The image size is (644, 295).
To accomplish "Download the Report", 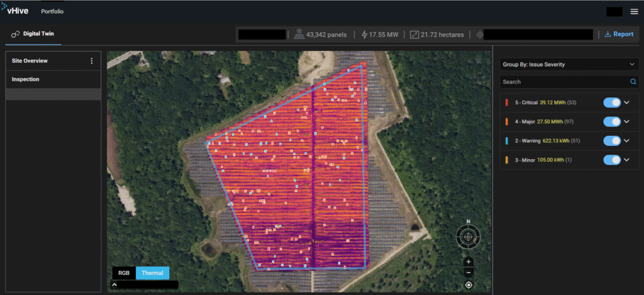I will (x=619, y=35).
